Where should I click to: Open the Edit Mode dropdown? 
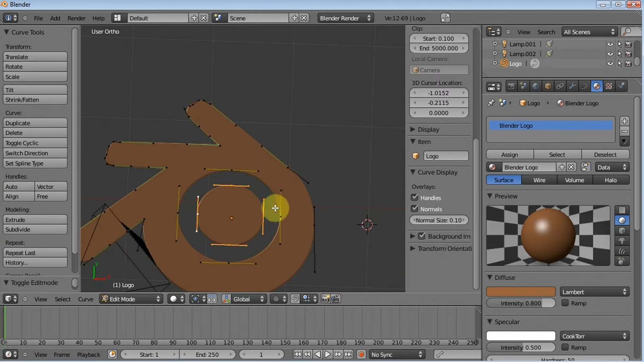[x=131, y=299]
